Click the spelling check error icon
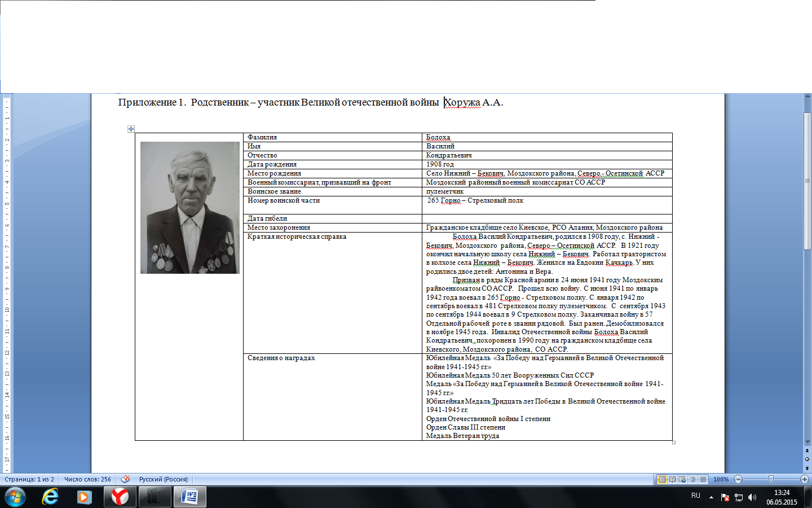The image size is (812, 508). pyautogui.click(x=125, y=479)
